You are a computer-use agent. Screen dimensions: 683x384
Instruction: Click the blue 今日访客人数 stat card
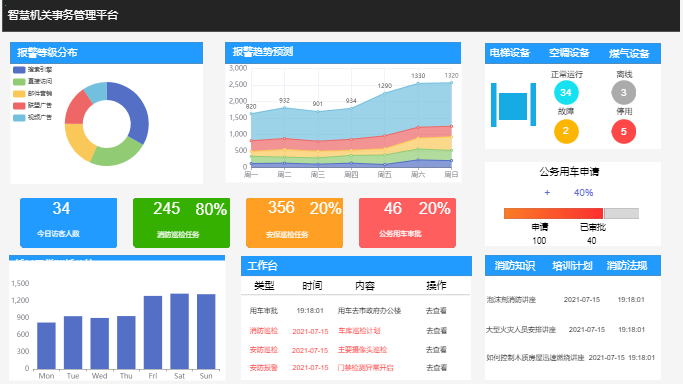(x=68, y=223)
